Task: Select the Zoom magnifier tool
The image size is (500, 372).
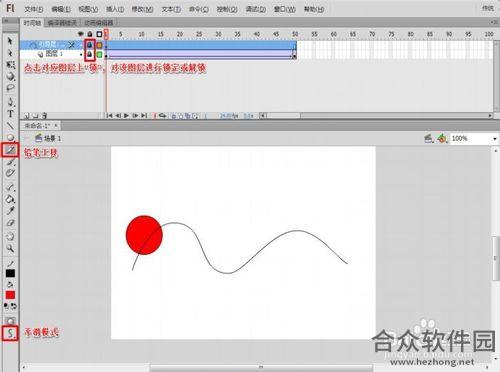Action: coord(10,248)
